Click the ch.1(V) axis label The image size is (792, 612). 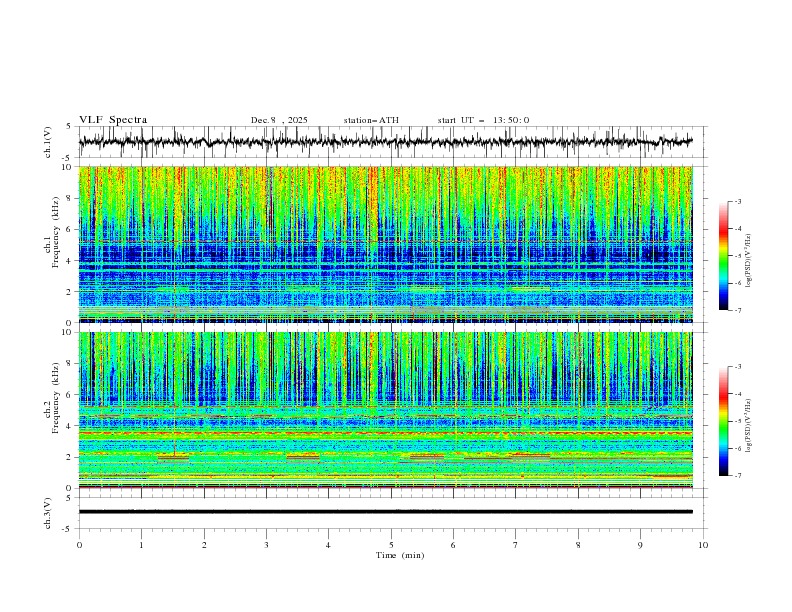click(x=49, y=142)
